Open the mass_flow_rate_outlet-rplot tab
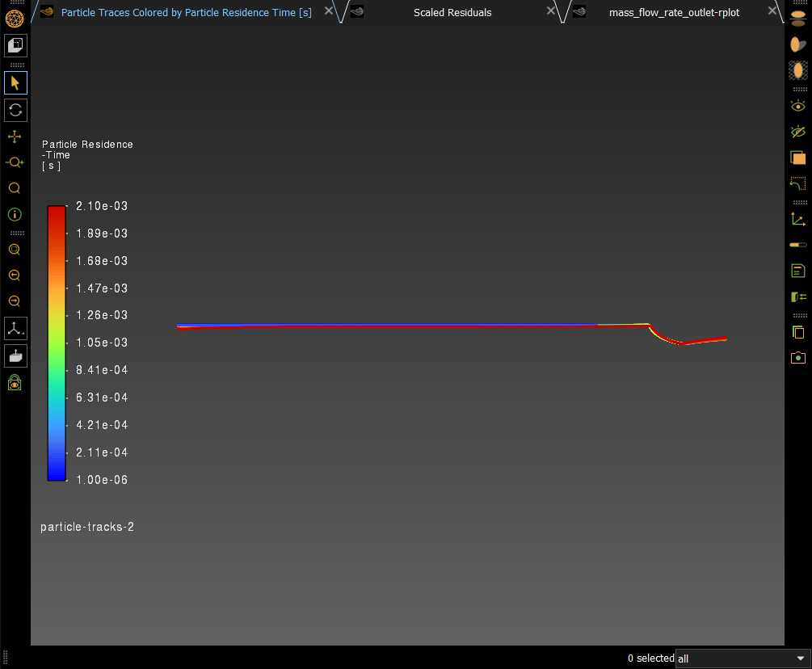The height and width of the screenshot is (669, 812). [674, 12]
